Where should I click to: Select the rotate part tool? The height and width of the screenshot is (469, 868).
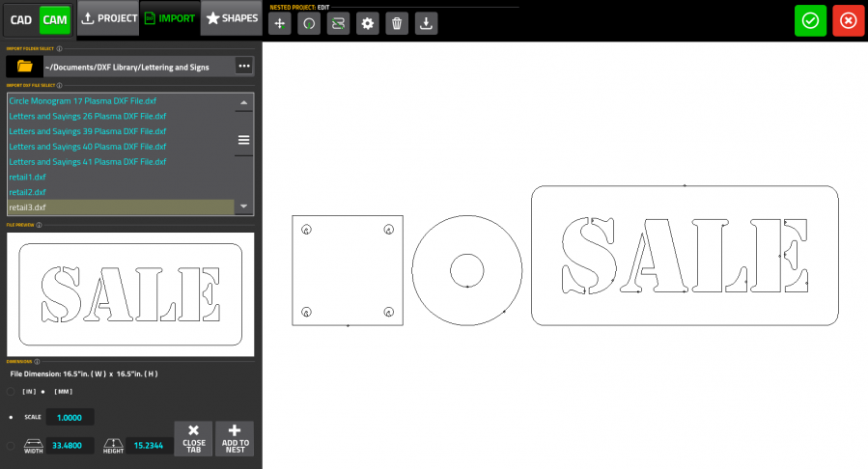[309, 23]
